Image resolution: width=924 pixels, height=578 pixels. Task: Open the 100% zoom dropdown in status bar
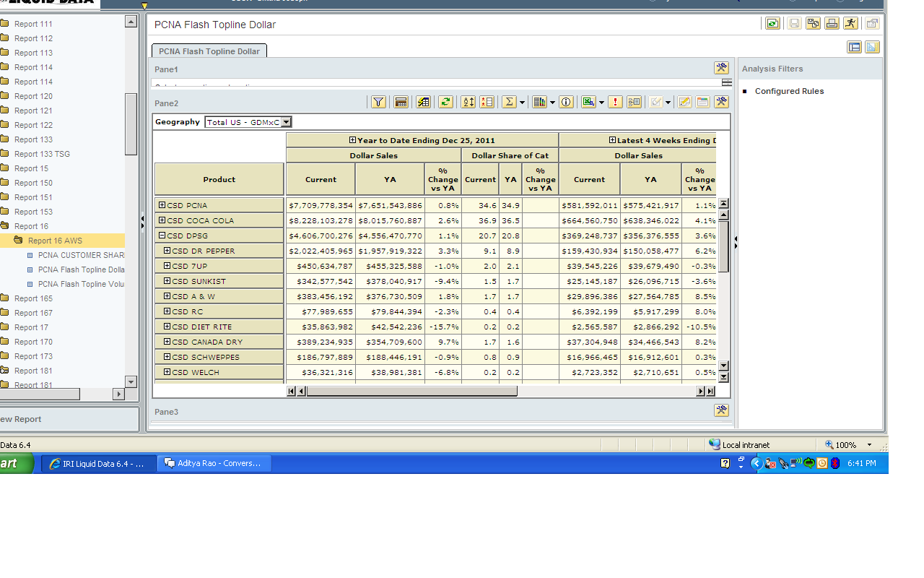(869, 445)
